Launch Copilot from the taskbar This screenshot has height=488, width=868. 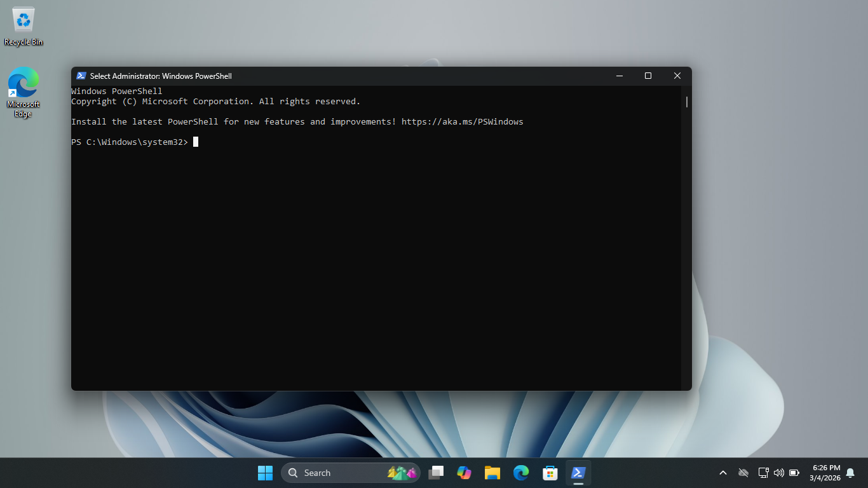(464, 473)
